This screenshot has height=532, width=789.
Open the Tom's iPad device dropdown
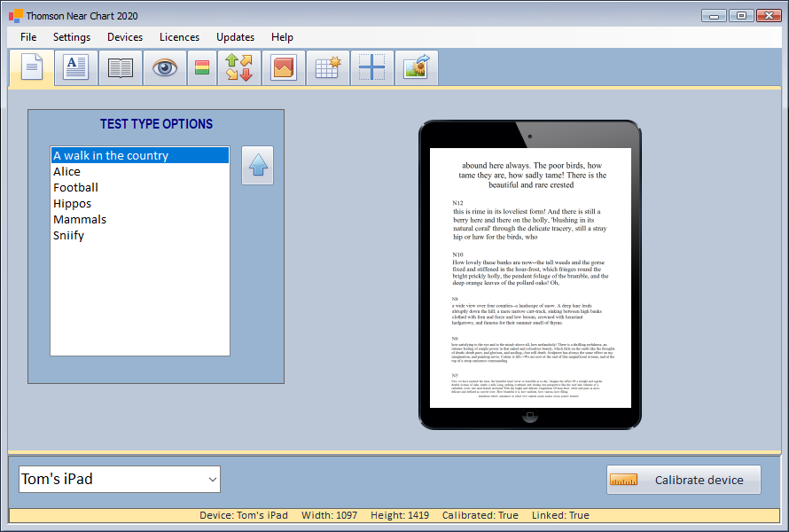(x=120, y=480)
